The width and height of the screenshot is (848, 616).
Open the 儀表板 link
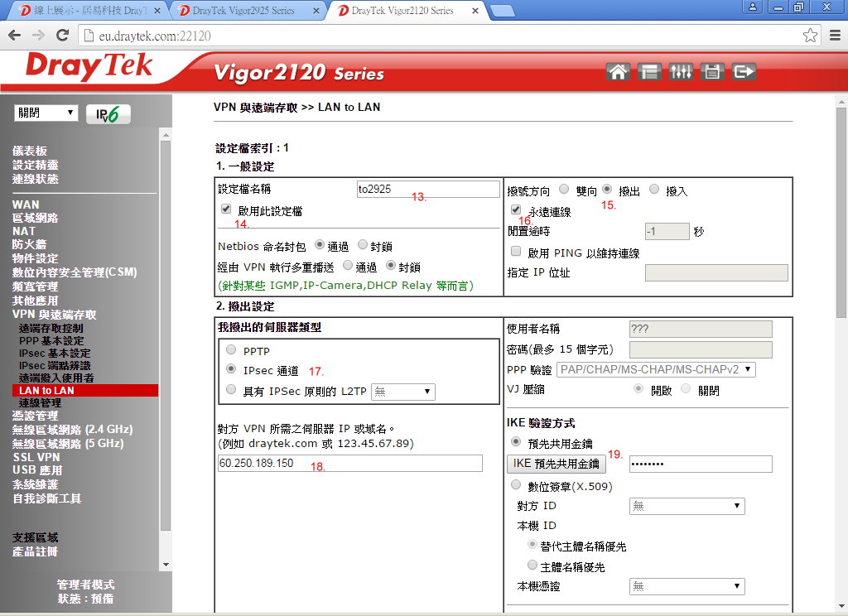30,151
